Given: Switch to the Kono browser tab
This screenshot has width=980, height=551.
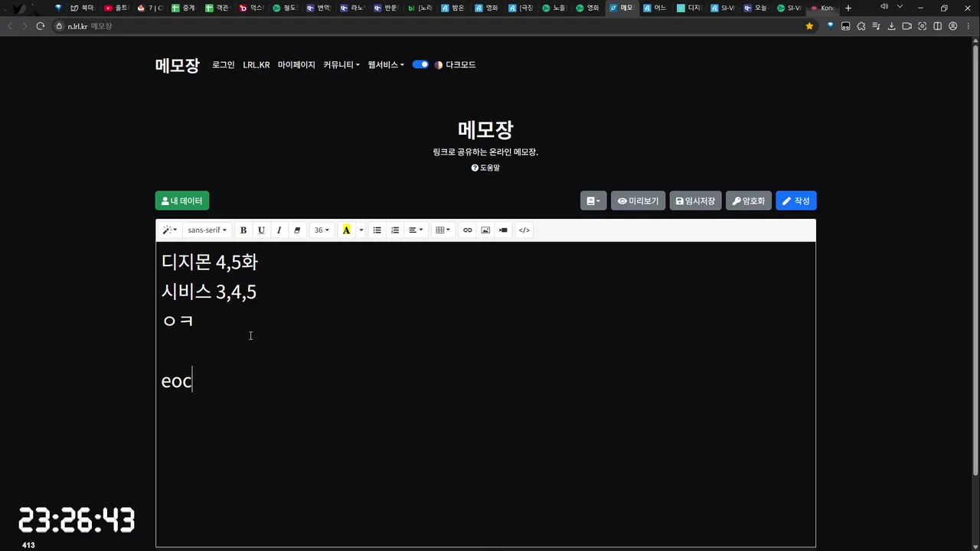Looking at the screenshot, I should pos(823,8).
